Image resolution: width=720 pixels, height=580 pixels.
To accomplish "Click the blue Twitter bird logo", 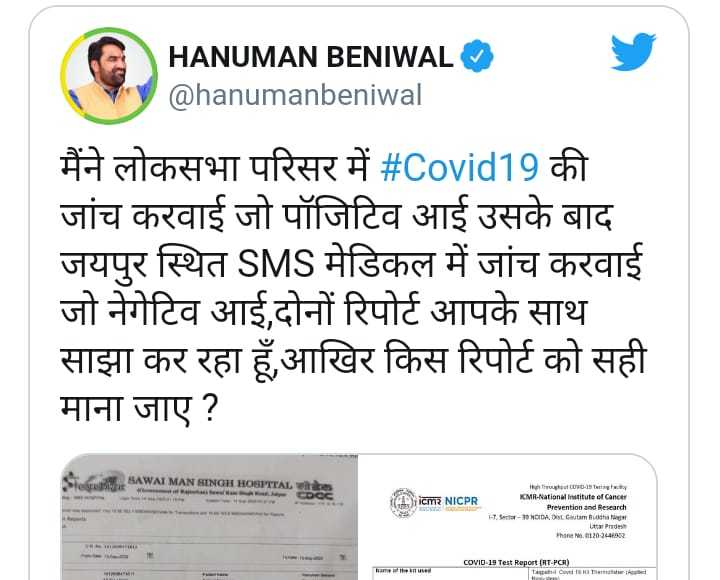I will point(633,51).
